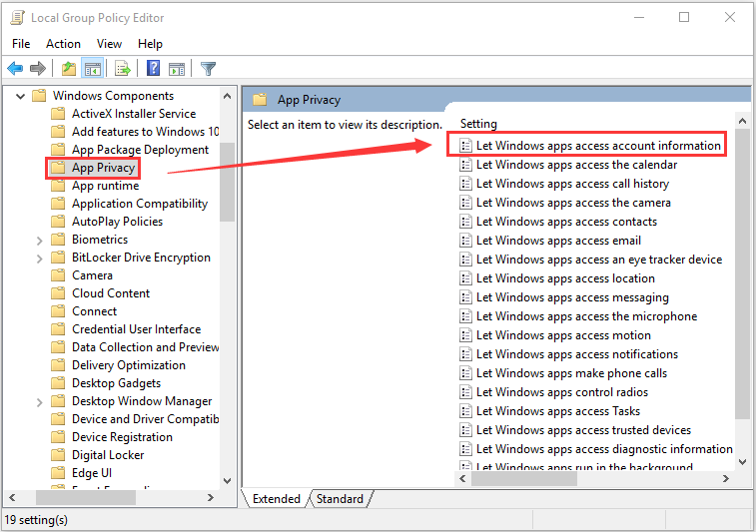Click policy icon beside the calendar setting
756x532 pixels.
tap(465, 165)
